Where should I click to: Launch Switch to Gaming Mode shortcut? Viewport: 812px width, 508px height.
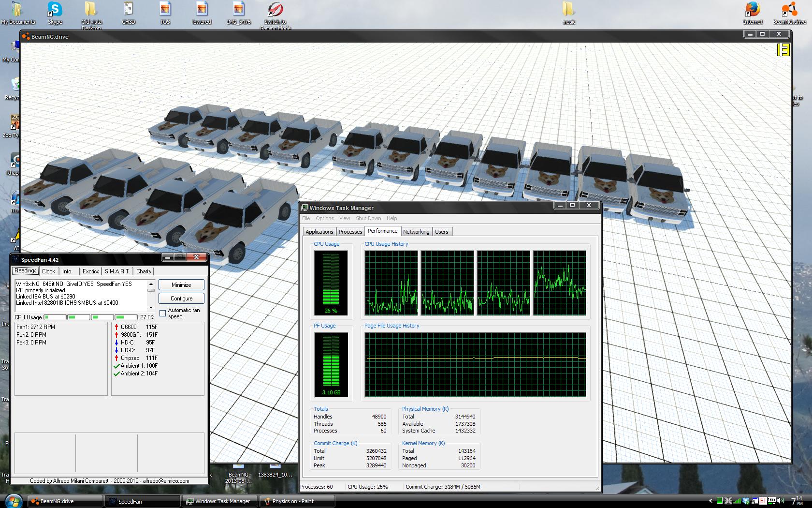coord(275,15)
